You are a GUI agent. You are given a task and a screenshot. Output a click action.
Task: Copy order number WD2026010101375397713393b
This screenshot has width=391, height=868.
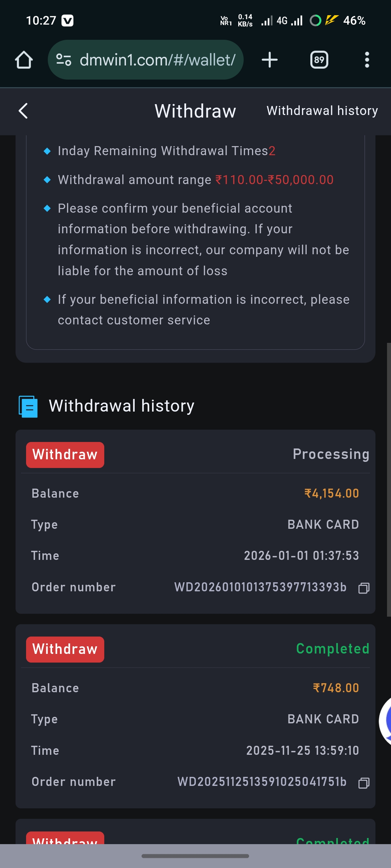click(x=363, y=588)
